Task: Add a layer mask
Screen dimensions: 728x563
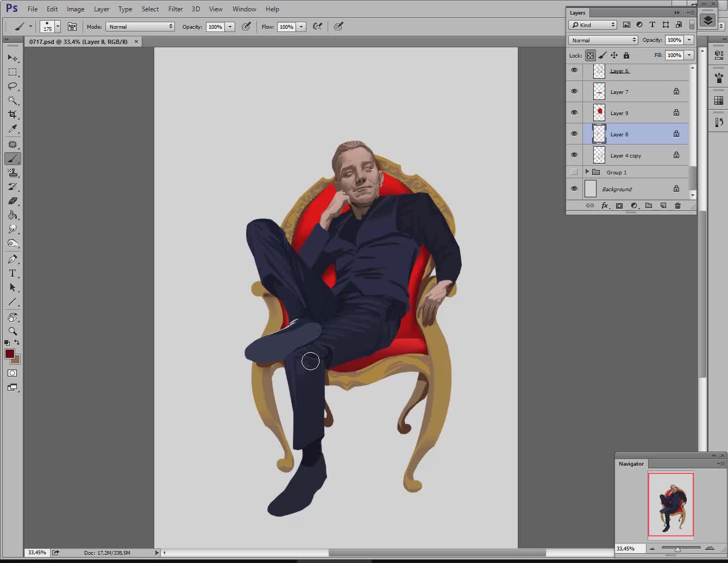Action: pyautogui.click(x=619, y=205)
